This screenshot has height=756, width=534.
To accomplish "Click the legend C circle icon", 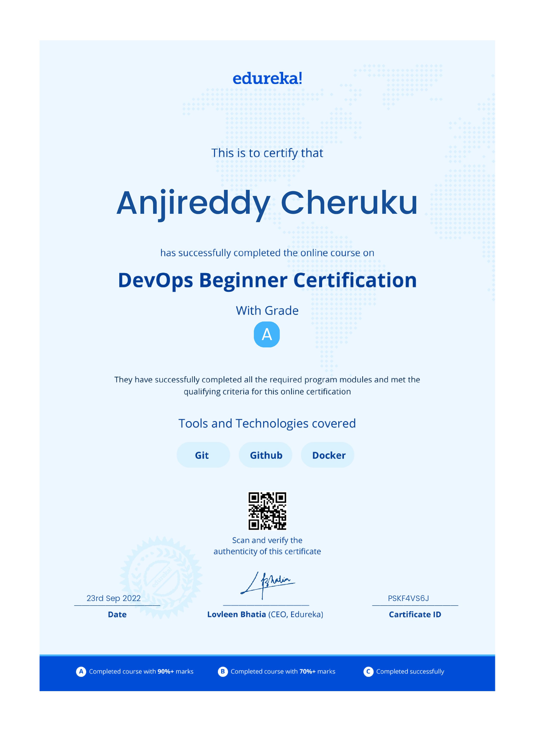I will coord(368,671).
